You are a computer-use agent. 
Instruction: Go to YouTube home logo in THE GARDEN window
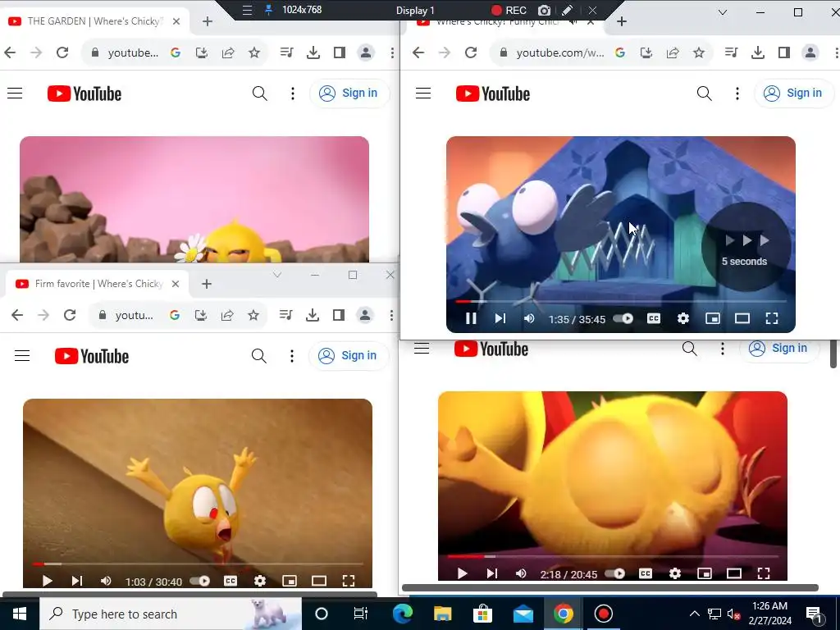pos(84,94)
